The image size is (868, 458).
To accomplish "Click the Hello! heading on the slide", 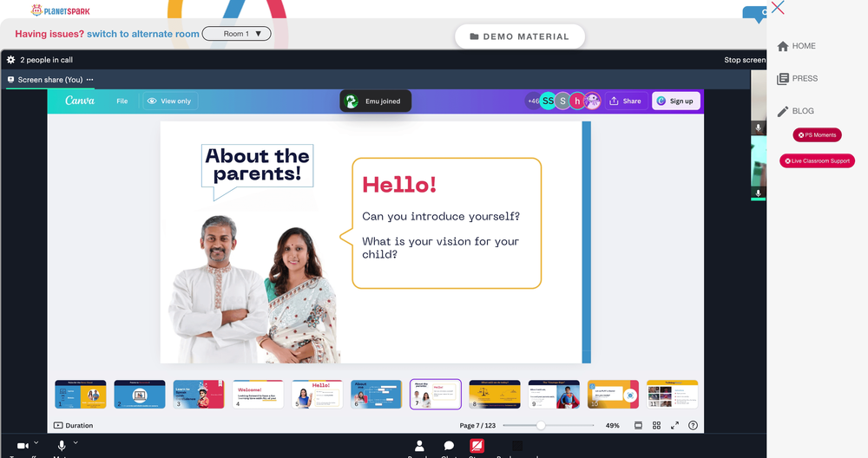I will [399, 185].
